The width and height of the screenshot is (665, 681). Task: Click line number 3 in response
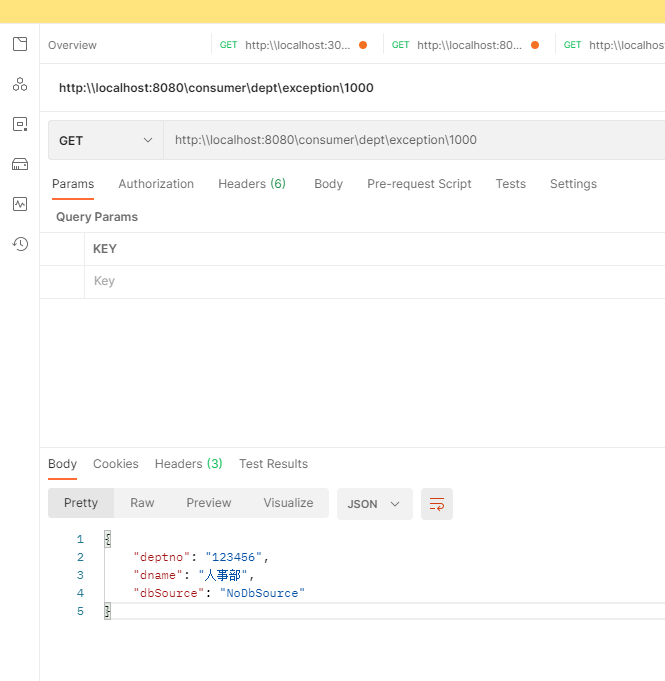[80, 575]
